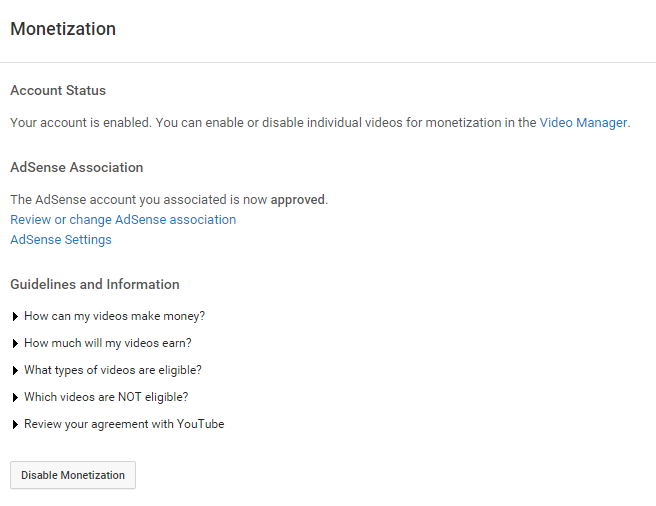Image resolution: width=656 pixels, height=506 pixels.
Task: Click triangle arrow beside "Review your agreement with YouTube"
Action: pyautogui.click(x=15, y=424)
